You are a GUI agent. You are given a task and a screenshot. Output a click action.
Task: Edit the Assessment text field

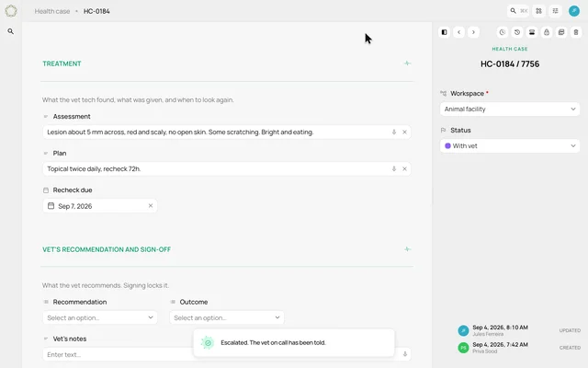tap(227, 132)
